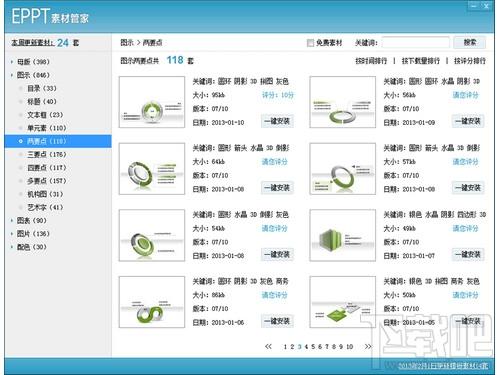The height and width of the screenshot is (375, 500).
Task: Tick the 免费素材 checkbox
Action: click(x=310, y=43)
